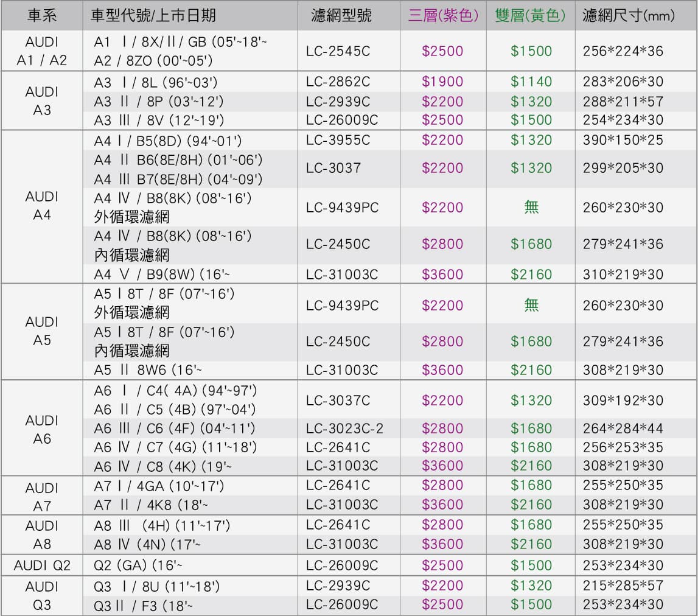The image size is (698, 616).
Task: Select row A4 V / B9(8W) (16'~
Action: click(162, 275)
